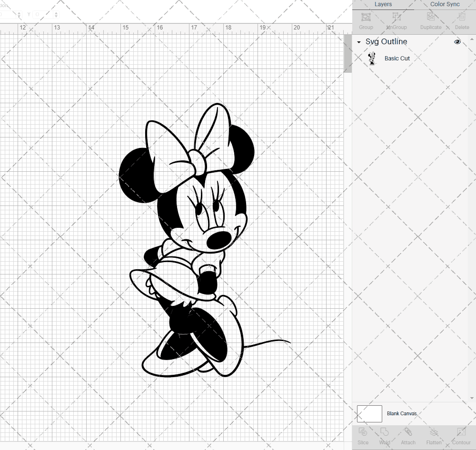Viewport: 476px width, 450px height.
Task: Increase the Y position with the upper stepper arrow
Action: click(56, 13)
